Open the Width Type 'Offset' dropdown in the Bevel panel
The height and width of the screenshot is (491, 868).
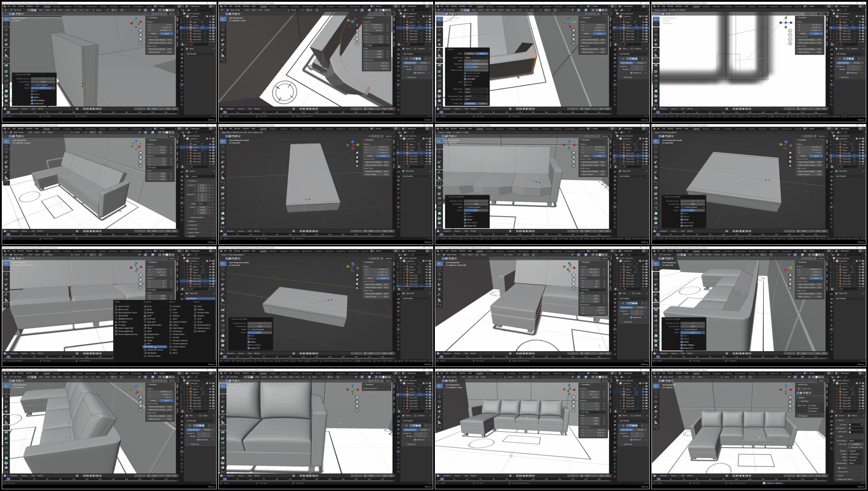[476, 58]
